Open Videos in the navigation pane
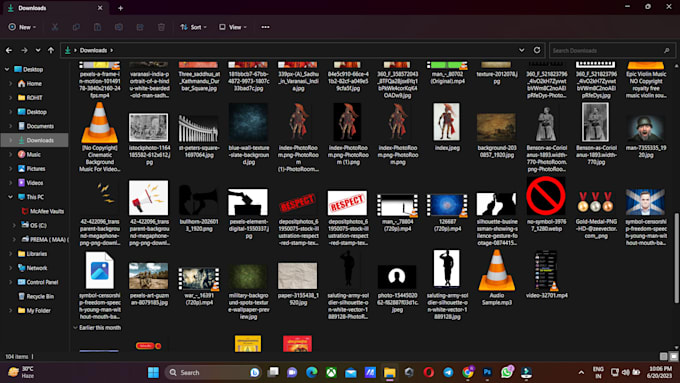 [30, 183]
